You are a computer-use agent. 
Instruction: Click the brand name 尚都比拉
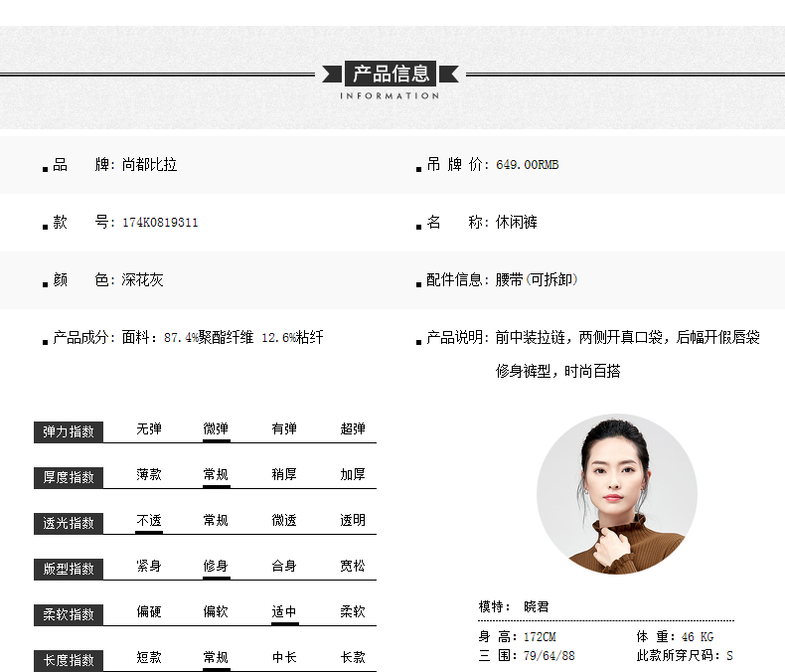pos(149,165)
